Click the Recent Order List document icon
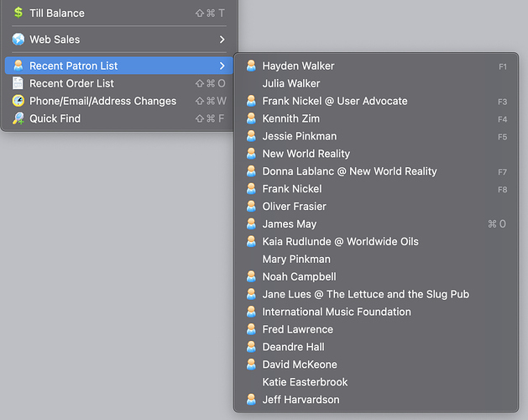Image resolution: width=528 pixels, height=420 pixels. pos(18,83)
